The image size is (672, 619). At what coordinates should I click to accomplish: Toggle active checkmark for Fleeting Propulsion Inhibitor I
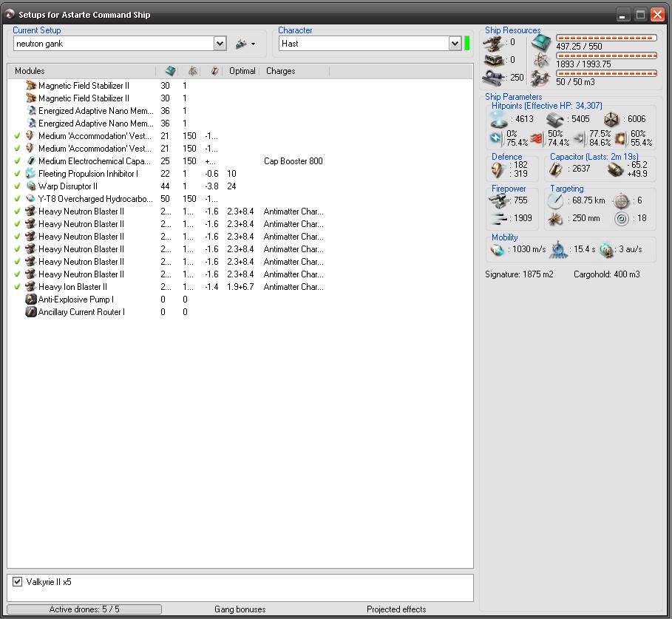click(x=17, y=174)
